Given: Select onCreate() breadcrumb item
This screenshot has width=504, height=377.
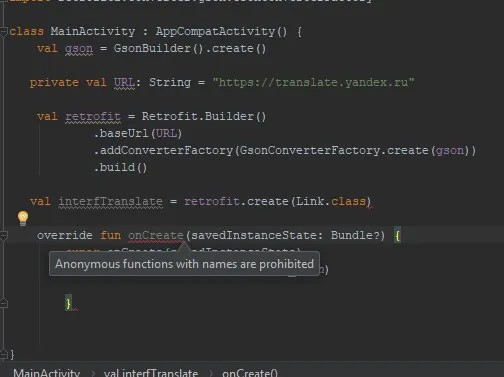Looking at the screenshot, I should pyautogui.click(x=250, y=373).
